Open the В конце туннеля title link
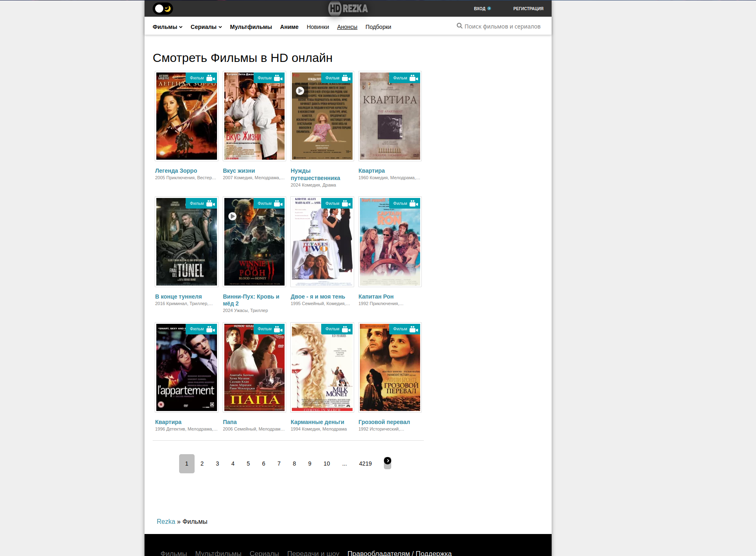The width and height of the screenshot is (756, 556). point(178,297)
